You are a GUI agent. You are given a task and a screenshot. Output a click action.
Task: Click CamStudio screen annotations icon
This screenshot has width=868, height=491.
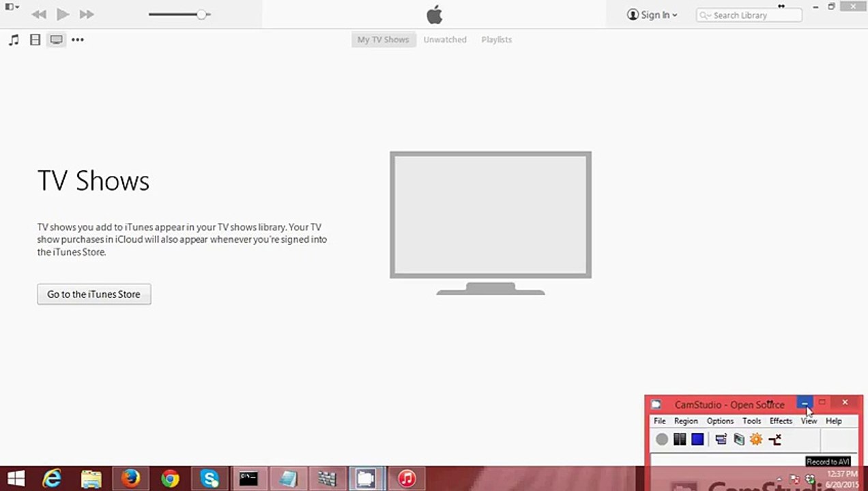click(x=738, y=439)
